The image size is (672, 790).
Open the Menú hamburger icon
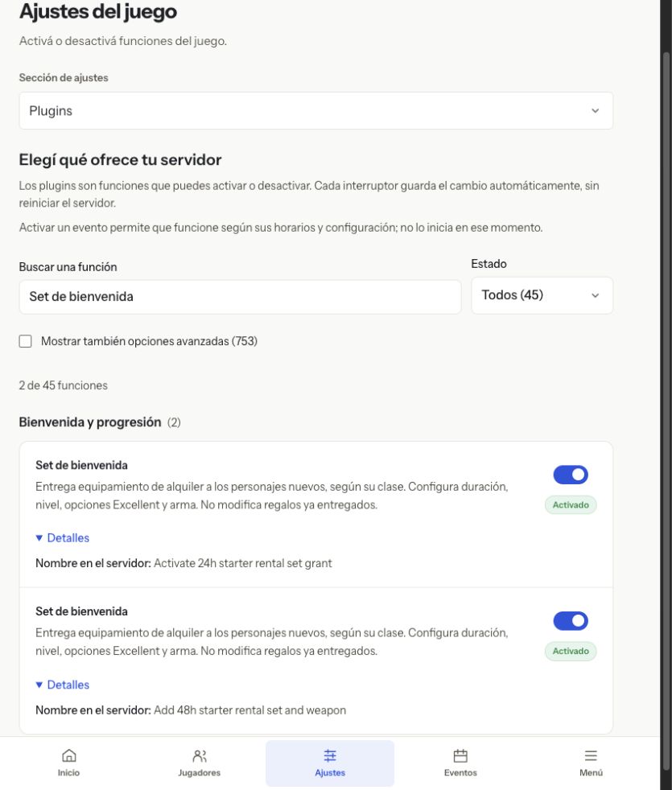pyautogui.click(x=591, y=755)
